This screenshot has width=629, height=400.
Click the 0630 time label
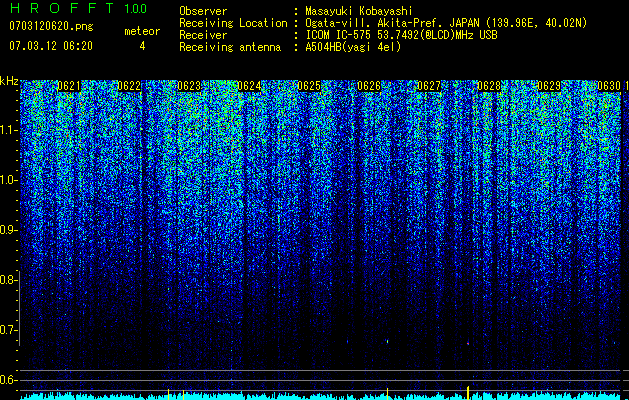coord(609,86)
